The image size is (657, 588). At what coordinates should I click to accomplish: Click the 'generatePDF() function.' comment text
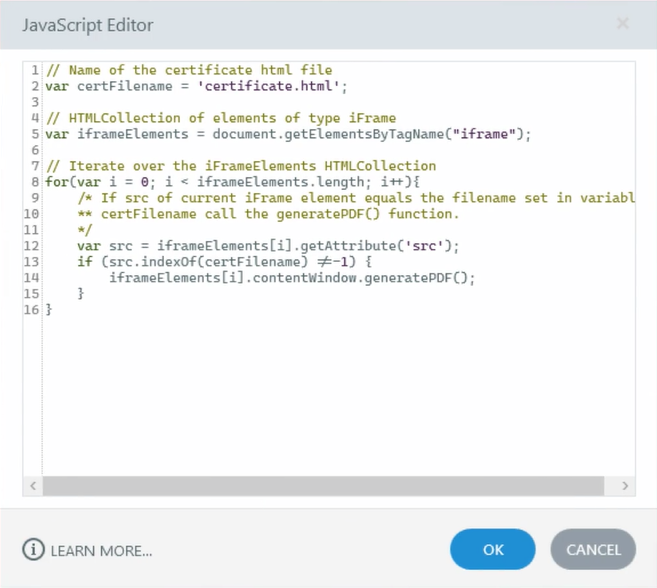[368, 214]
